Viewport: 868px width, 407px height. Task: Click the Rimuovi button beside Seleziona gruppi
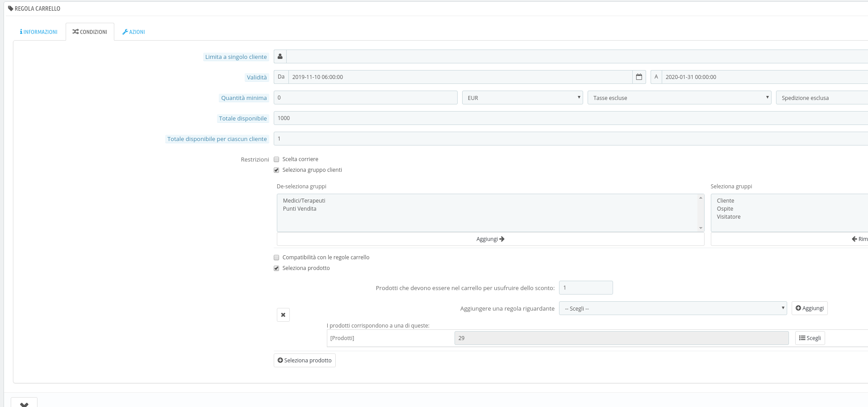(858, 239)
